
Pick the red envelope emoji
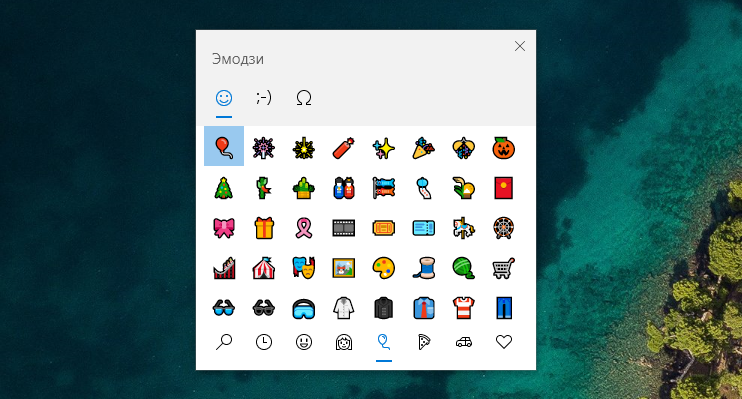504,188
